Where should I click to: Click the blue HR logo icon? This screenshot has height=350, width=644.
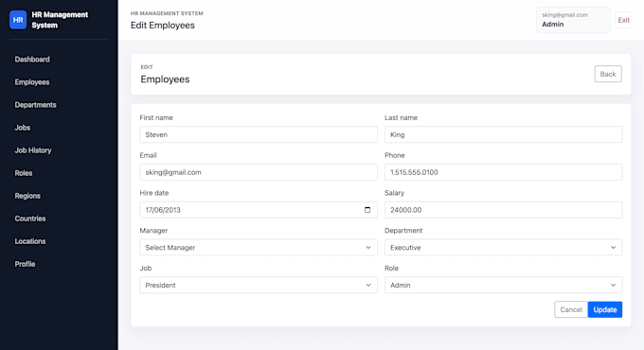18,20
